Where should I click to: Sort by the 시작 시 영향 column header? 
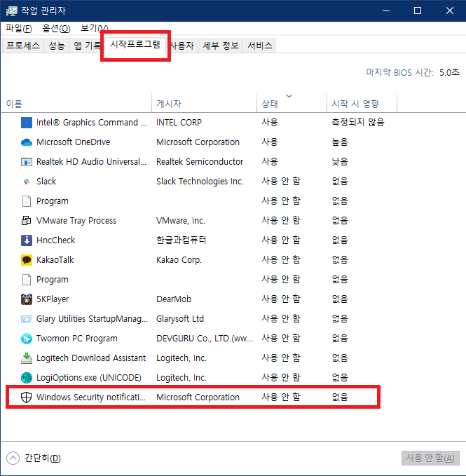coord(362,104)
